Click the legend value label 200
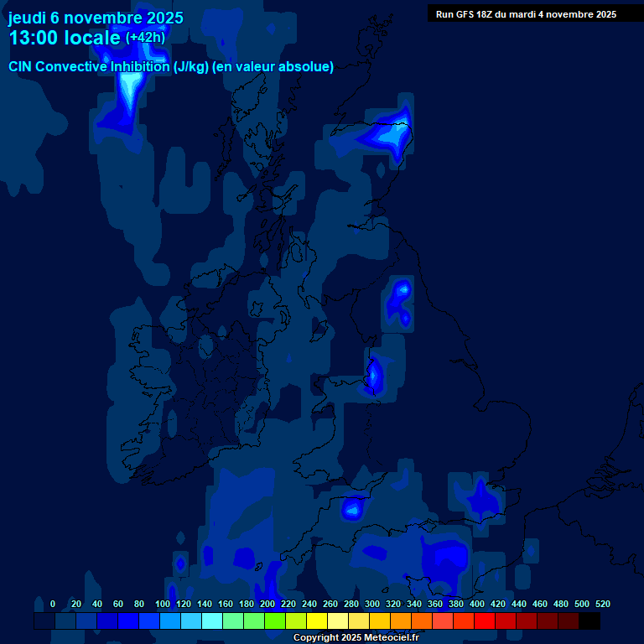This screenshot has height=644, width=644. click(267, 604)
